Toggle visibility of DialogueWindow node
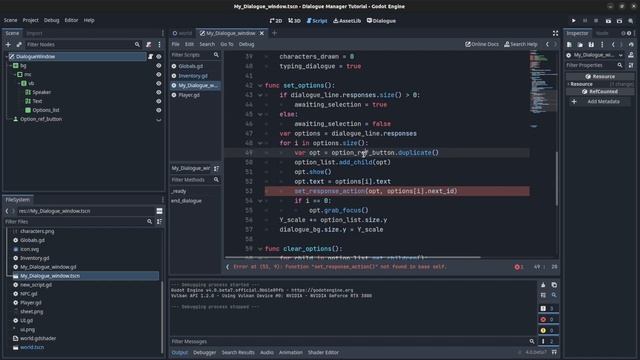The image size is (640, 360). (159, 57)
